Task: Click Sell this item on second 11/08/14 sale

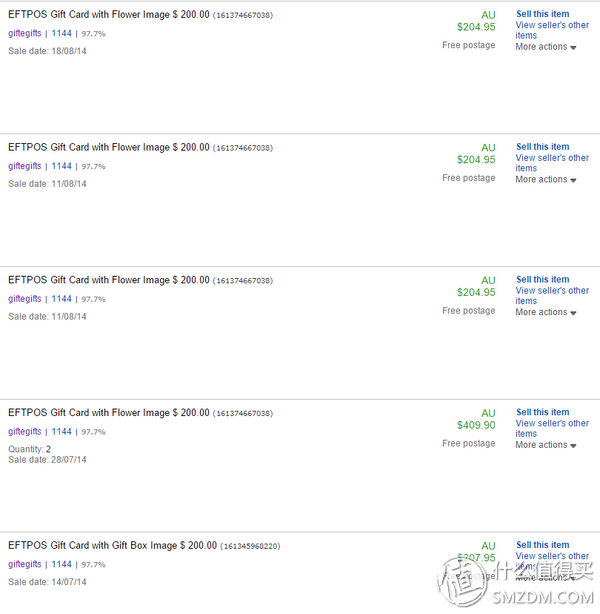Action: 542,279
